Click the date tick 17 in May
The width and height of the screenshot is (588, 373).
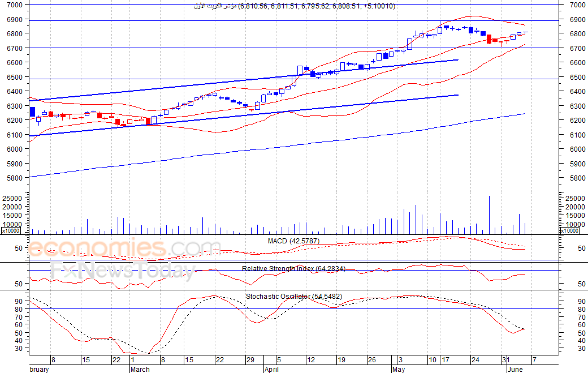445,360
